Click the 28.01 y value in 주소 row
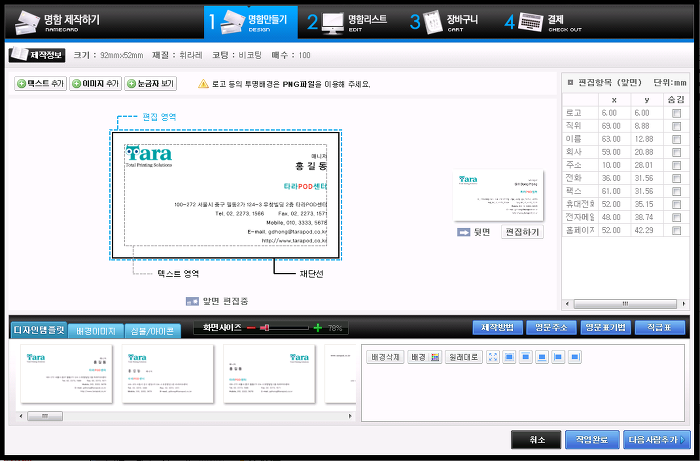This screenshot has width=700, height=461. (644, 166)
